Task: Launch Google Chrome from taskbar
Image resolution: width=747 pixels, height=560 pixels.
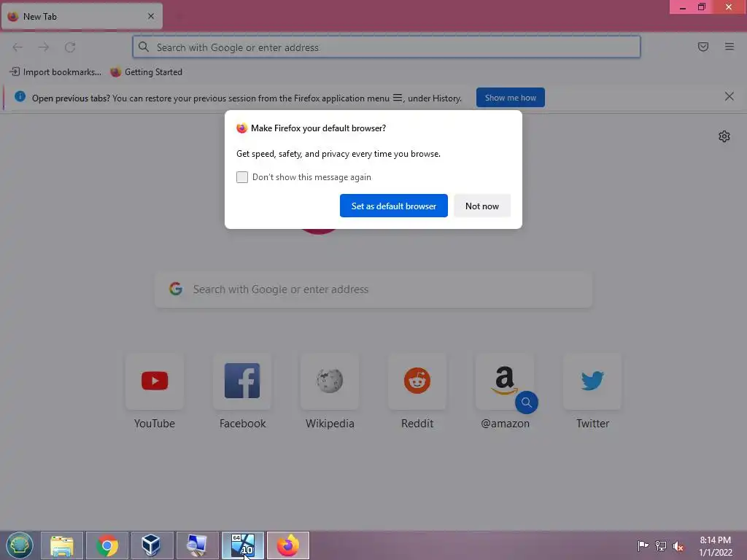Action: point(107,545)
